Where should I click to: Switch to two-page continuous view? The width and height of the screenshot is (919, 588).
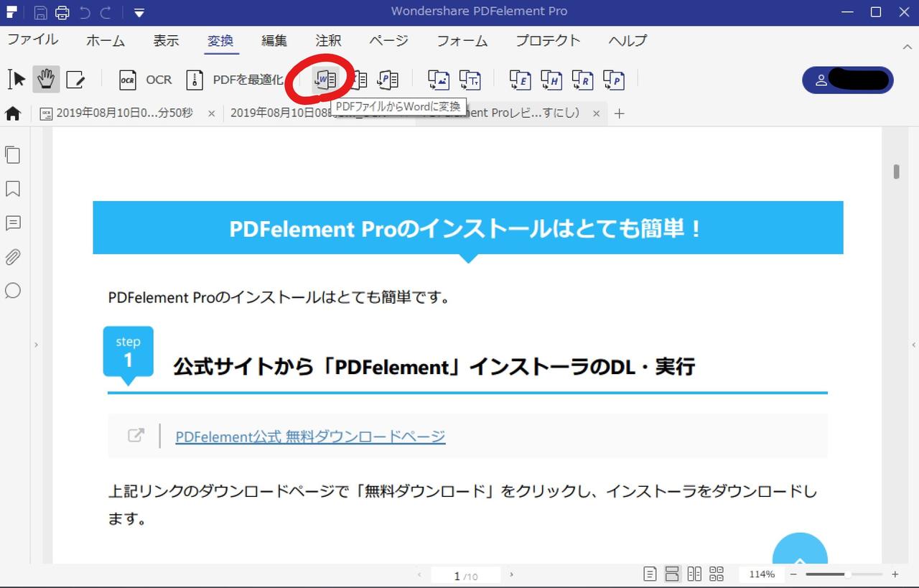[716, 574]
